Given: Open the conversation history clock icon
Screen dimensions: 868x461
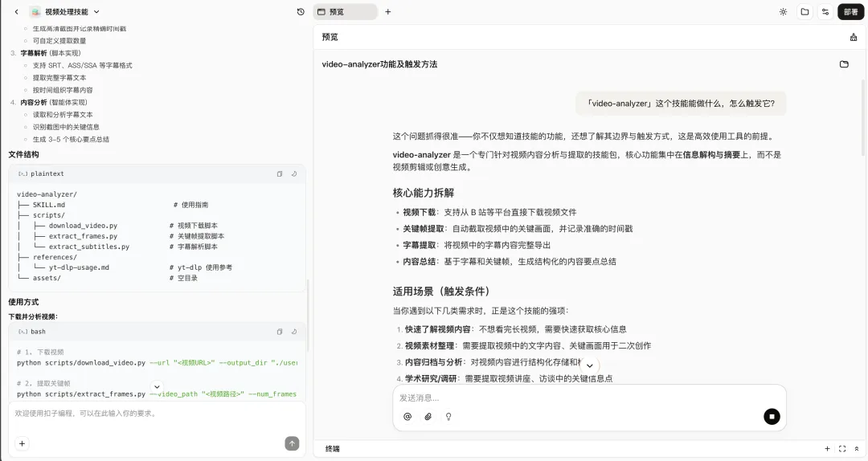Looking at the screenshot, I should point(301,12).
